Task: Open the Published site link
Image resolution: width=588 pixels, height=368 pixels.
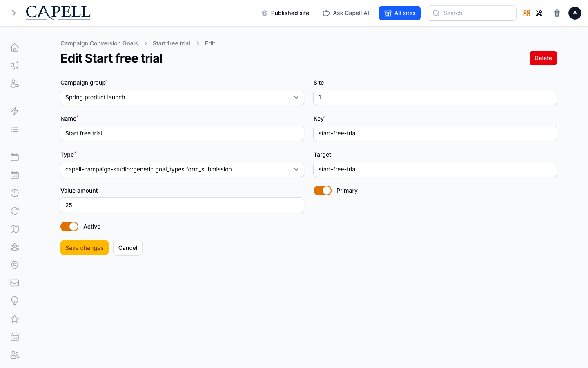Action: click(285, 13)
